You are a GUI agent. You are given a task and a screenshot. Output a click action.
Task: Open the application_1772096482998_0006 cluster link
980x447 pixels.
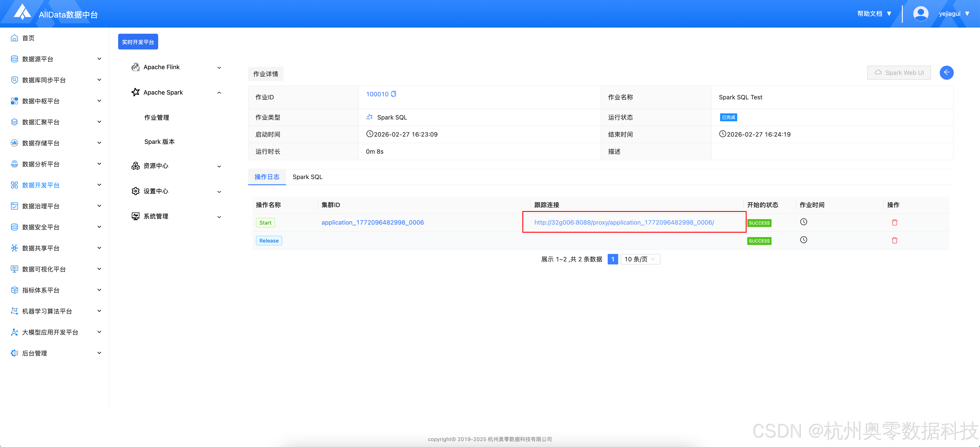[x=373, y=222]
